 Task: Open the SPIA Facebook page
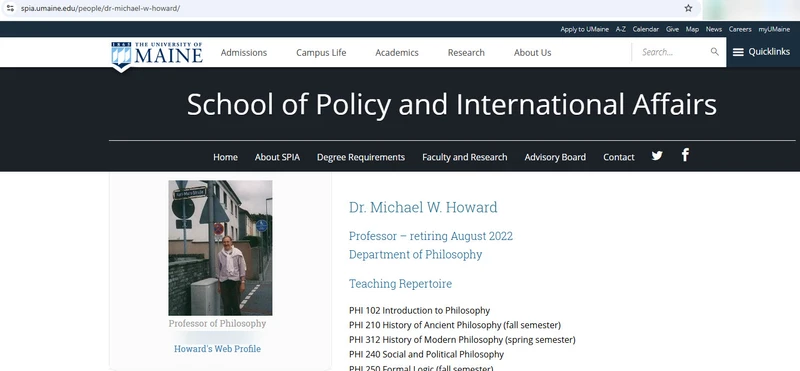coord(685,155)
